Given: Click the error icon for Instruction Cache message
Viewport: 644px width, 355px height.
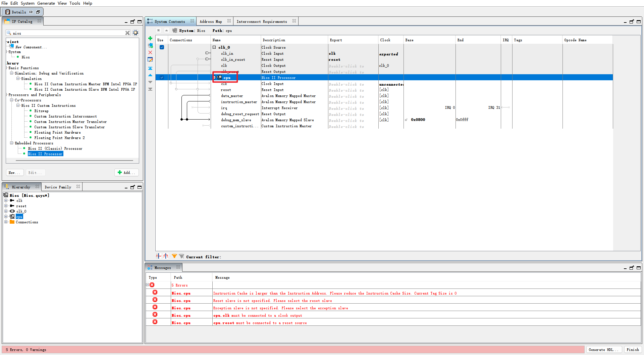Looking at the screenshot, I should tap(155, 293).
